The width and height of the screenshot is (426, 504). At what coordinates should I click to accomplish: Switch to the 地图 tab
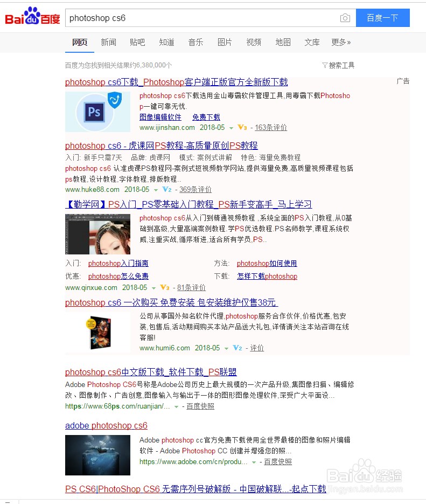click(x=283, y=43)
